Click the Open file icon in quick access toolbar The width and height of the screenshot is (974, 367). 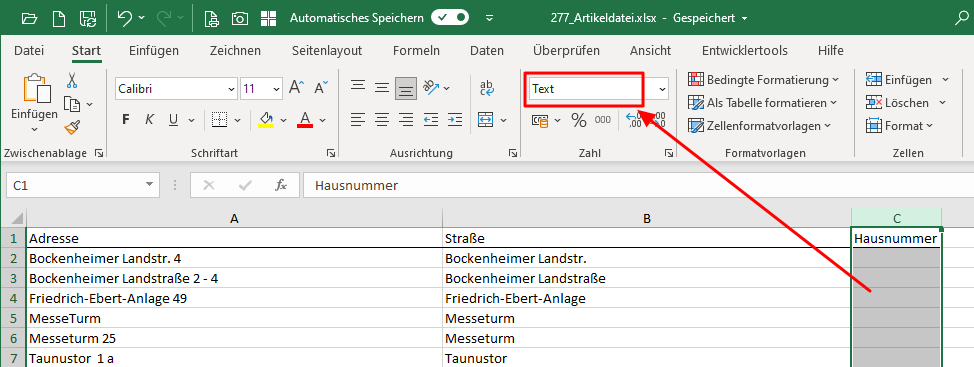click(x=29, y=19)
